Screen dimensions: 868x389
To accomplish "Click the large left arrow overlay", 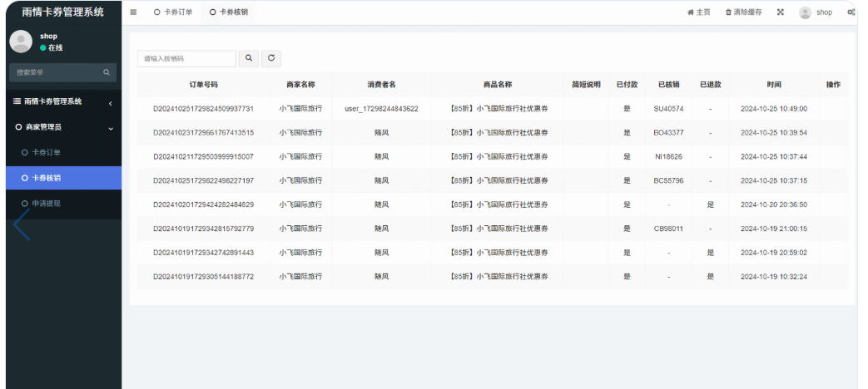I will (22, 223).
